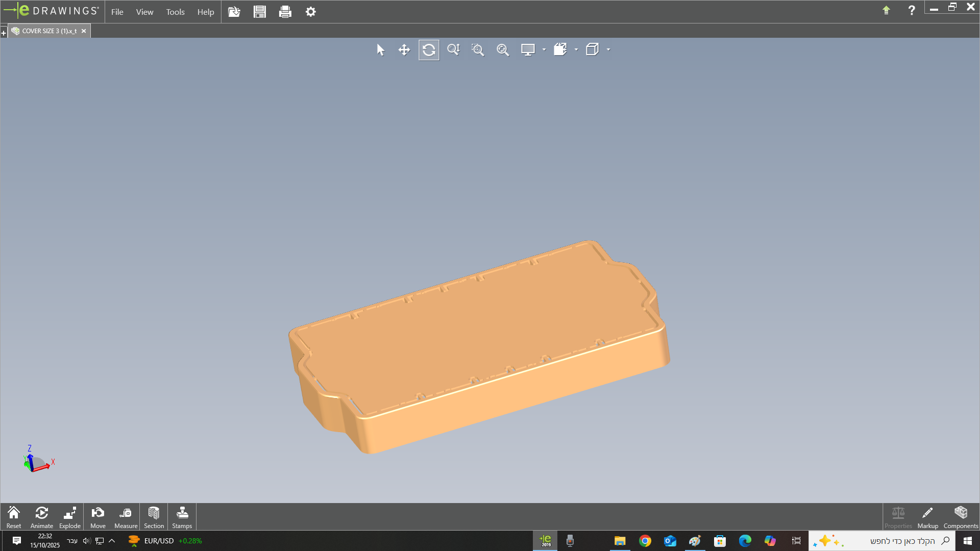Switch to COVER SIZE 3 (1).x_t tab
The height and width of the screenshot is (551, 980).
coord(49,31)
